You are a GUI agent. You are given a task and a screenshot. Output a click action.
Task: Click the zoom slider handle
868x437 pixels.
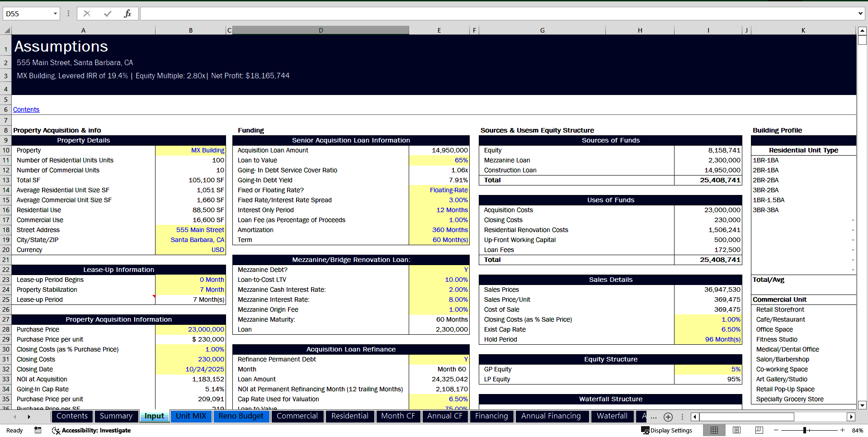805,430
